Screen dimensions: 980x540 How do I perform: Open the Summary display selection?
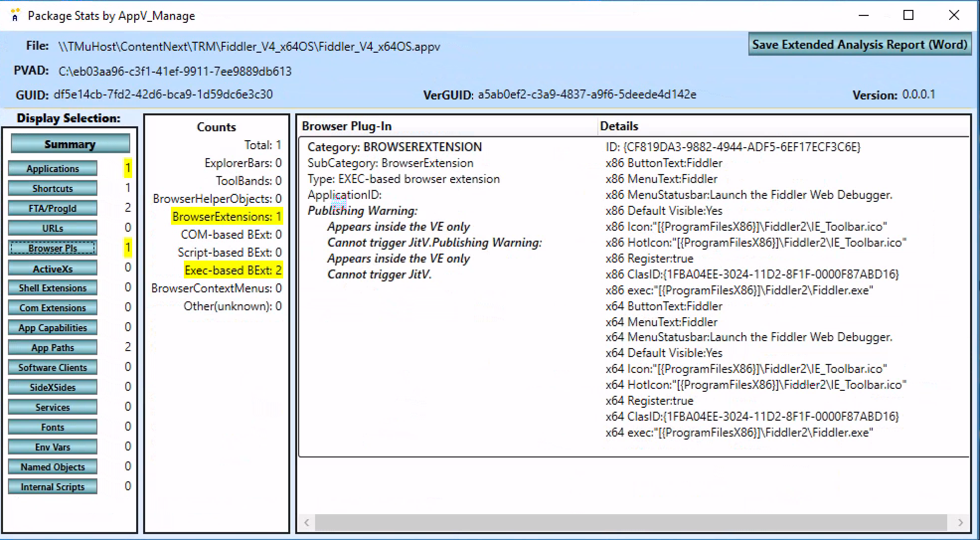[x=70, y=144]
